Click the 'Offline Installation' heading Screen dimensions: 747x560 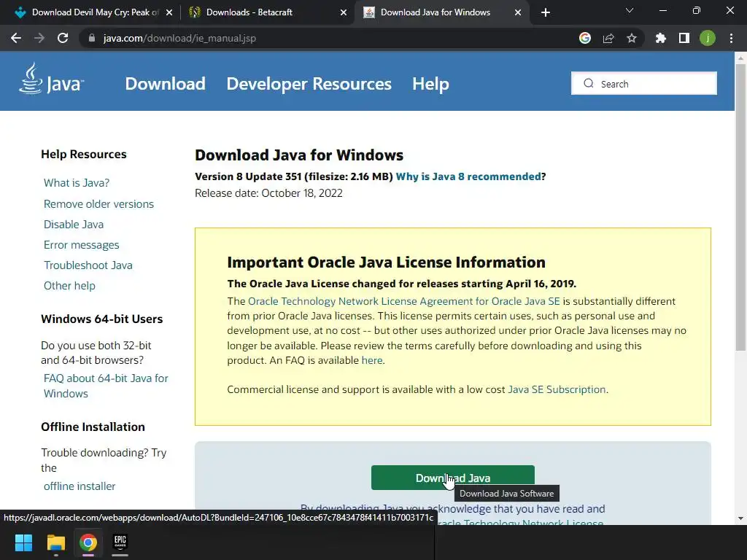click(93, 427)
